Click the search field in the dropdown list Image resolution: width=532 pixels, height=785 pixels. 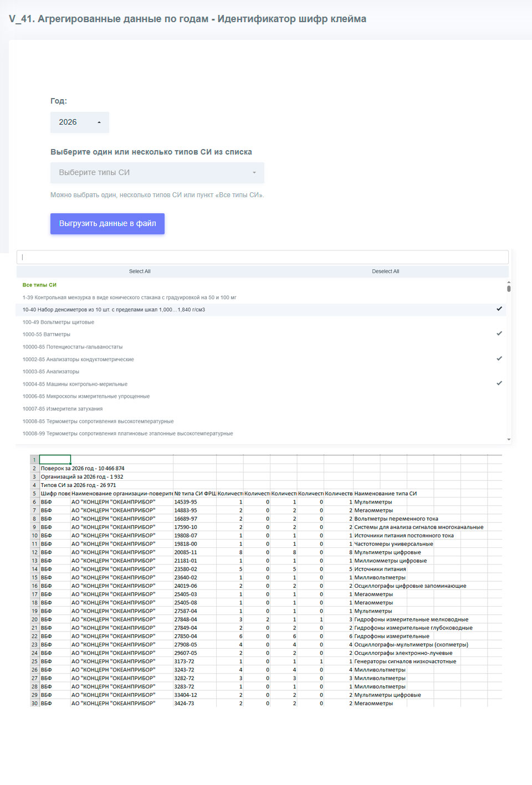262,257
